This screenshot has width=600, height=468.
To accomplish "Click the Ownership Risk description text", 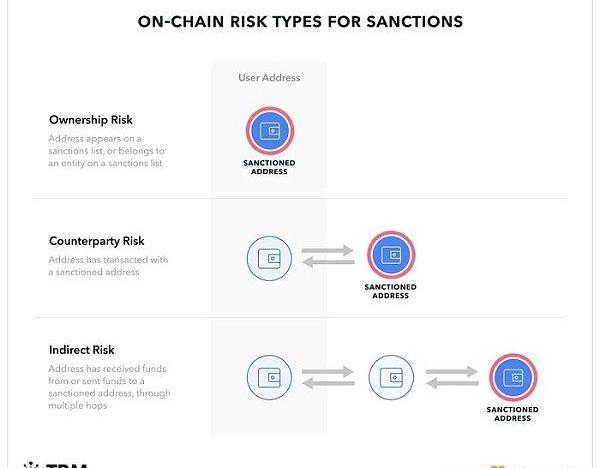I will (106, 151).
